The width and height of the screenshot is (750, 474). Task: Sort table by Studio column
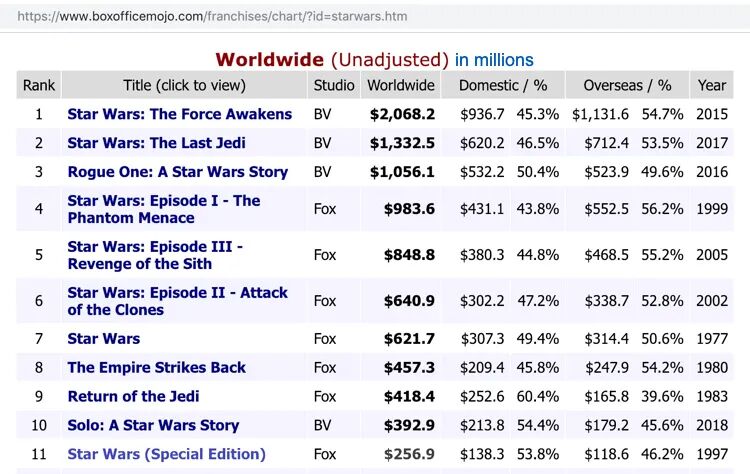tap(334, 85)
